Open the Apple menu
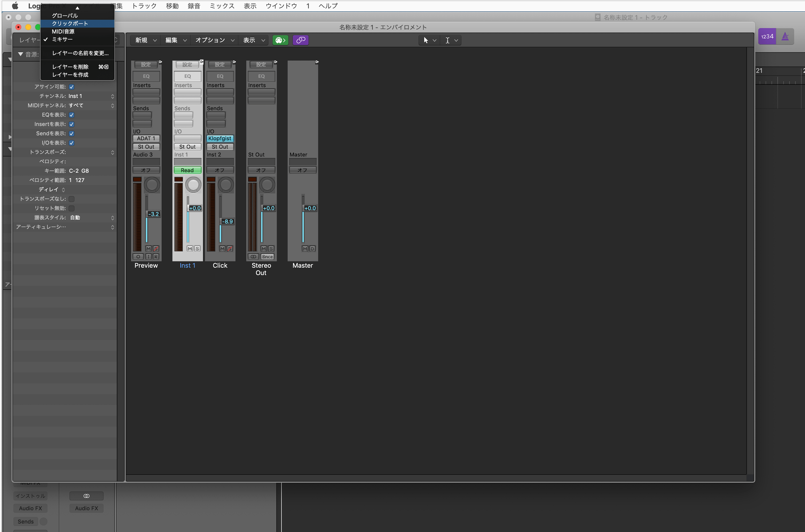 pyautogui.click(x=15, y=6)
